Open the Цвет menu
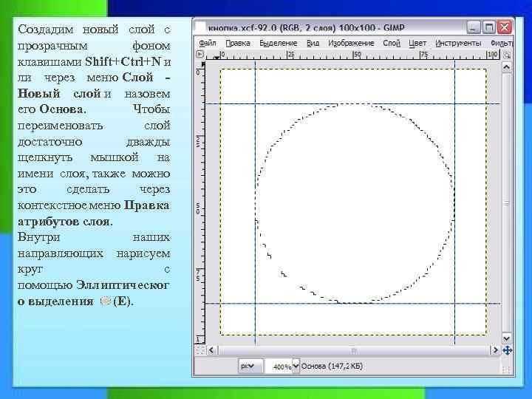 pos(417,43)
